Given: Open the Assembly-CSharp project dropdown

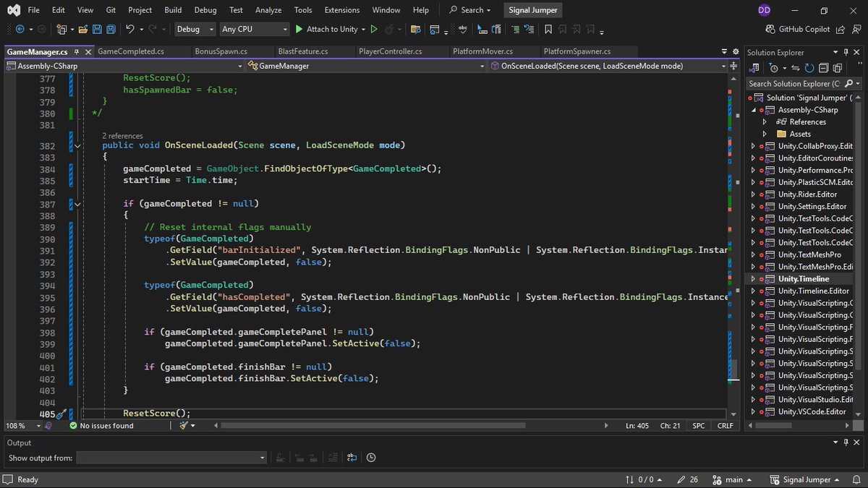Looking at the screenshot, I should [124, 66].
